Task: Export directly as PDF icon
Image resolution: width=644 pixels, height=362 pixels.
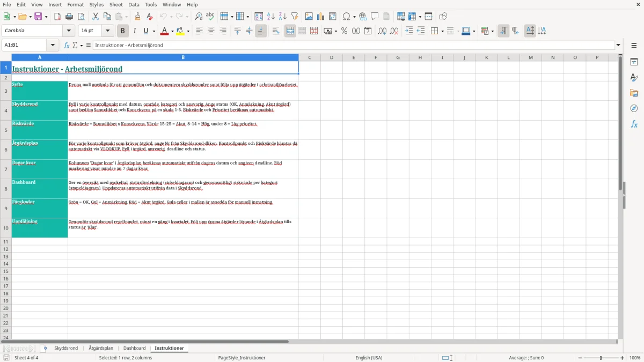Action: pyautogui.click(x=57, y=17)
